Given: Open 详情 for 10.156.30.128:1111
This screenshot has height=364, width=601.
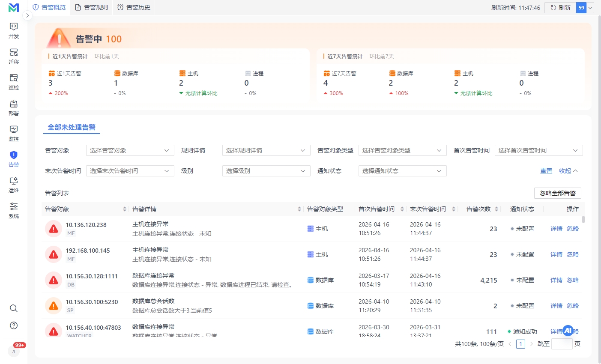Looking at the screenshot, I should [x=556, y=280].
